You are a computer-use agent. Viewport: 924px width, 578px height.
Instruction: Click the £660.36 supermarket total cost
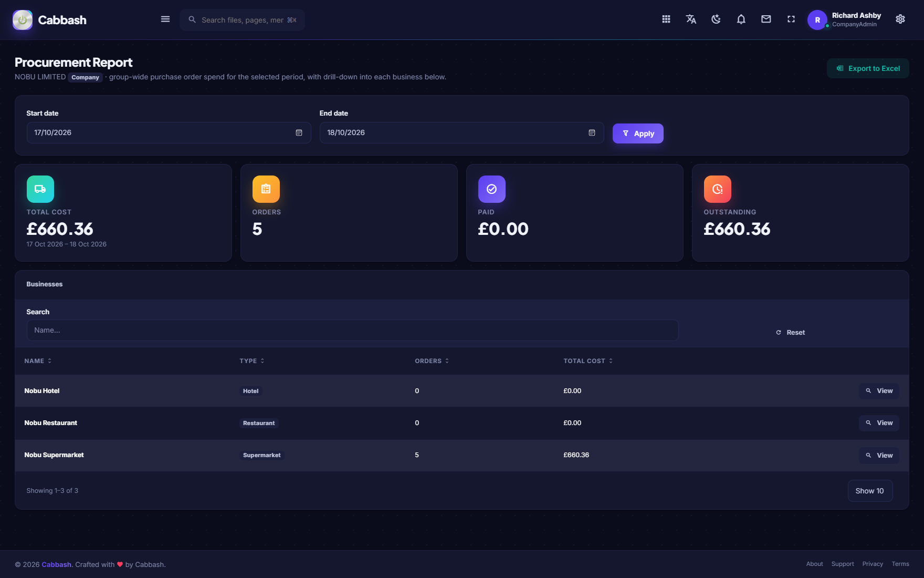[x=576, y=455]
